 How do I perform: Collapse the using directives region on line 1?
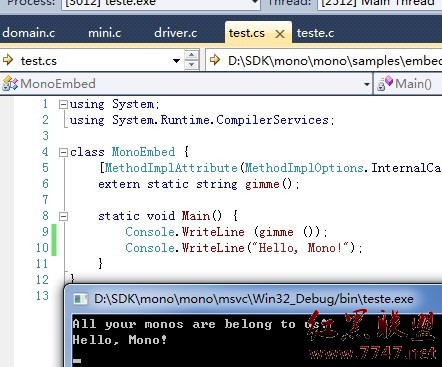coord(63,104)
